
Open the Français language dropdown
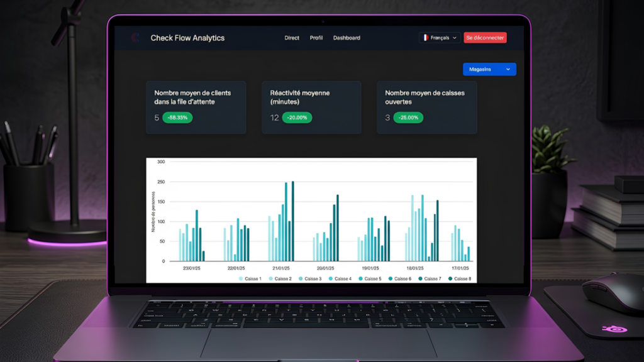[x=440, y=38]
